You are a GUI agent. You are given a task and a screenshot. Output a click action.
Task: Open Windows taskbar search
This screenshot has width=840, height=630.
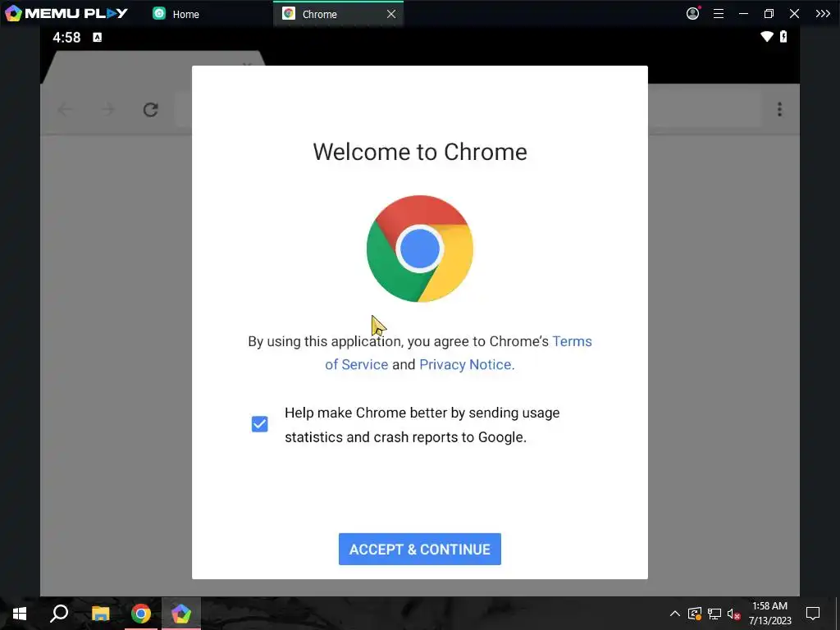(x=59, y=614)
